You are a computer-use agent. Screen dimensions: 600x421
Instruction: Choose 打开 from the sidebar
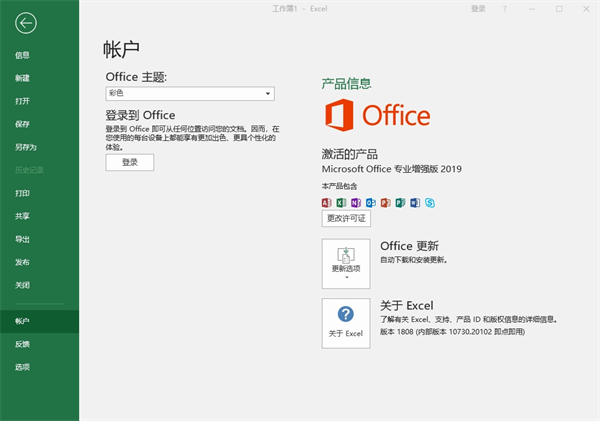click(22, 101)
